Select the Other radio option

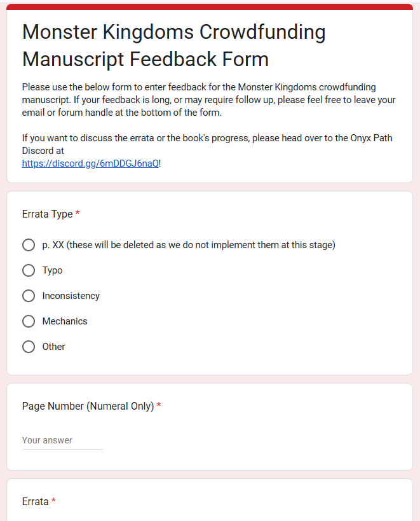pos(28,347)
